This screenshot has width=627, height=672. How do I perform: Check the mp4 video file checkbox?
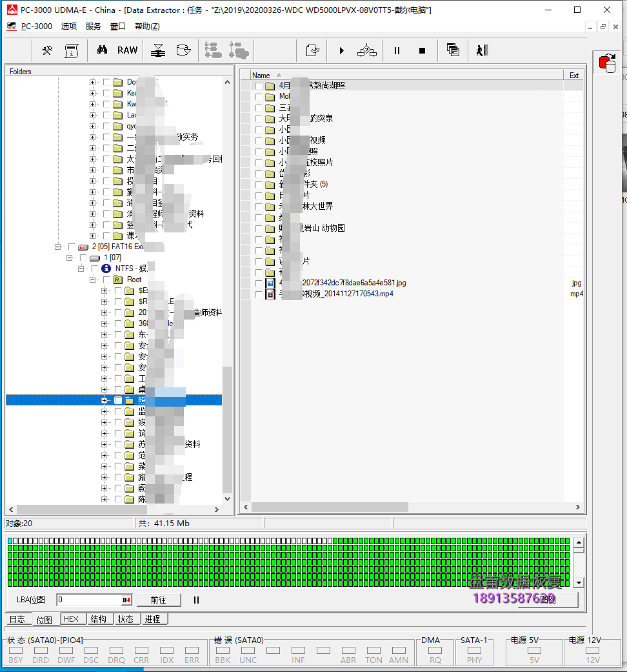point(258,294)
